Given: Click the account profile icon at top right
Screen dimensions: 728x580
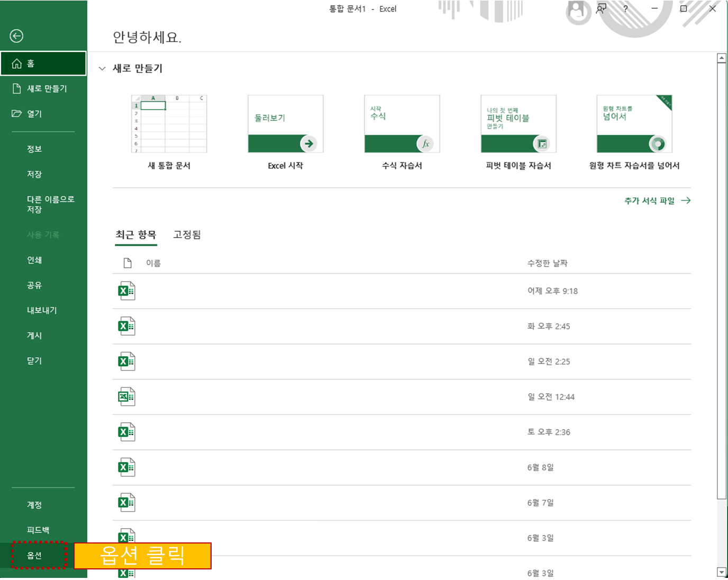Looking at the screenshot, I should 578,11.
